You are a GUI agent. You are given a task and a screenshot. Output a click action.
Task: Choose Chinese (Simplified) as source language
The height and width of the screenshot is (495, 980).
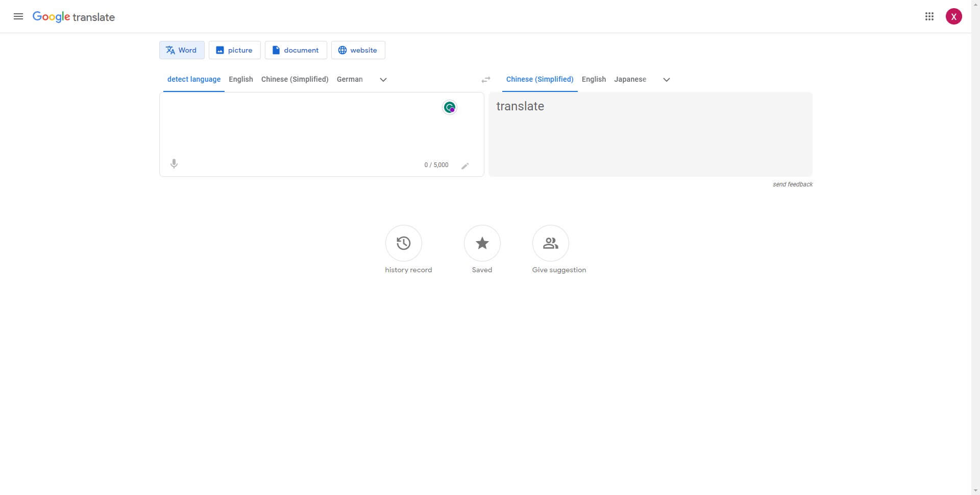tap(295, 79)
